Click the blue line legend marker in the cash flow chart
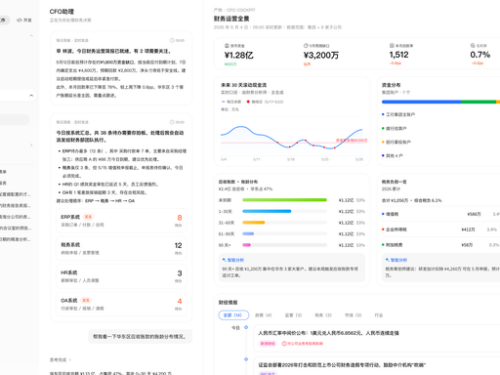Screen dimensions: 500x375 pos(223,102)
